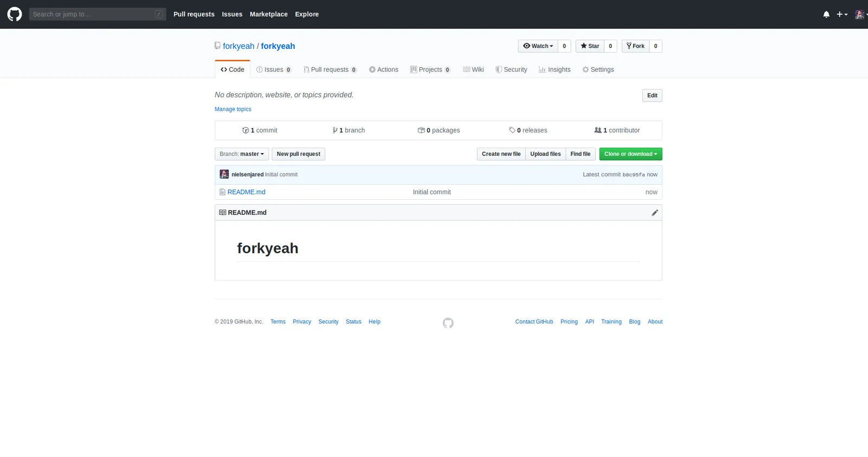View the 1 branch list

pyautogui.click(x=349, y=130)
